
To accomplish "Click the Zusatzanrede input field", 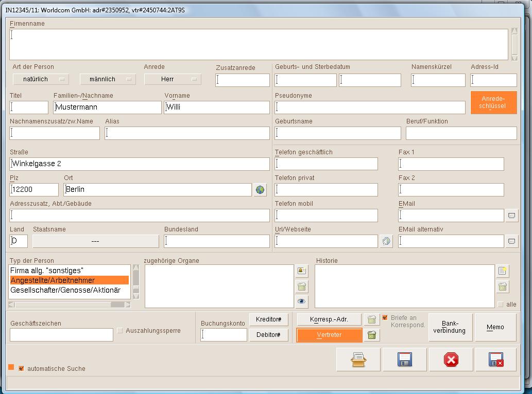I will click(x=242, y=80).
